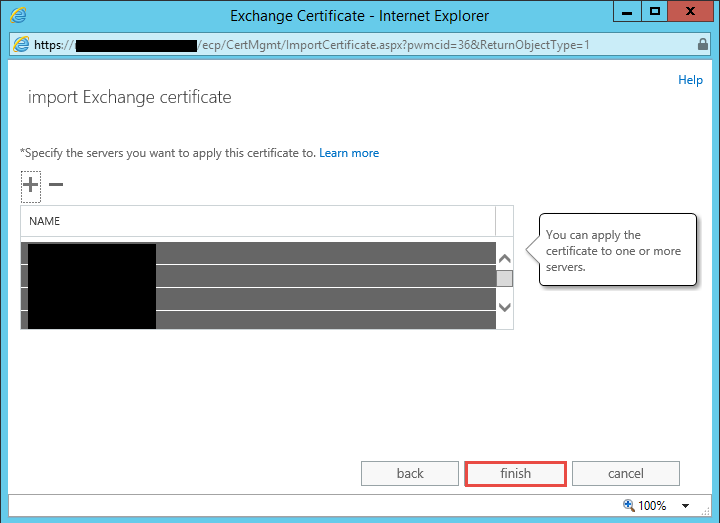Click the server list scrollbar thumb
Viewport: 720px width, 523px height.
504,278
